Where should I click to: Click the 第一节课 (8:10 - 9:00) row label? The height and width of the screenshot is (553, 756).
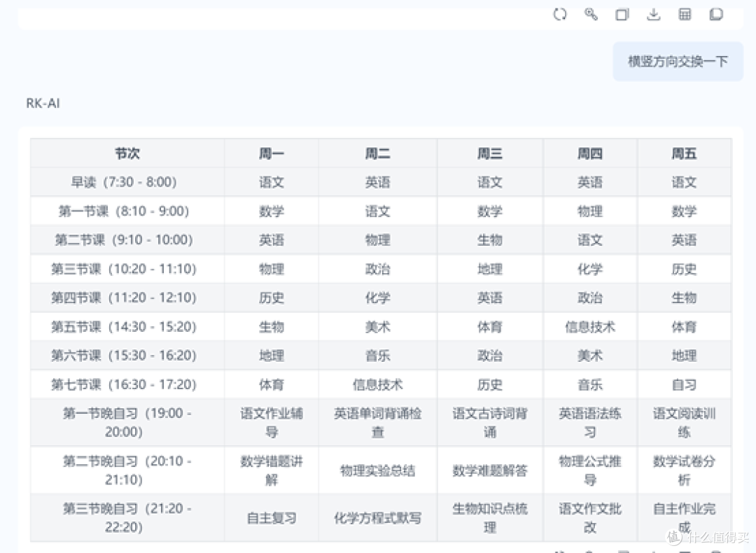click(x=124, y=211)
